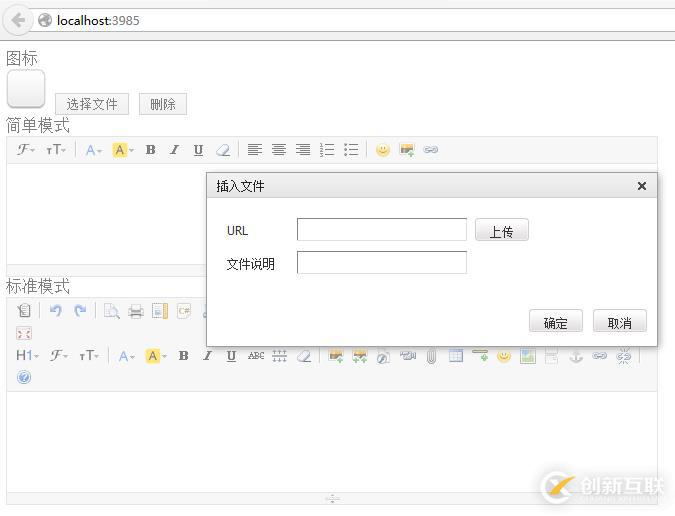Open emoticons in standard mode toolbar
This screenshot has height=516, width=675.
(504, 355)
